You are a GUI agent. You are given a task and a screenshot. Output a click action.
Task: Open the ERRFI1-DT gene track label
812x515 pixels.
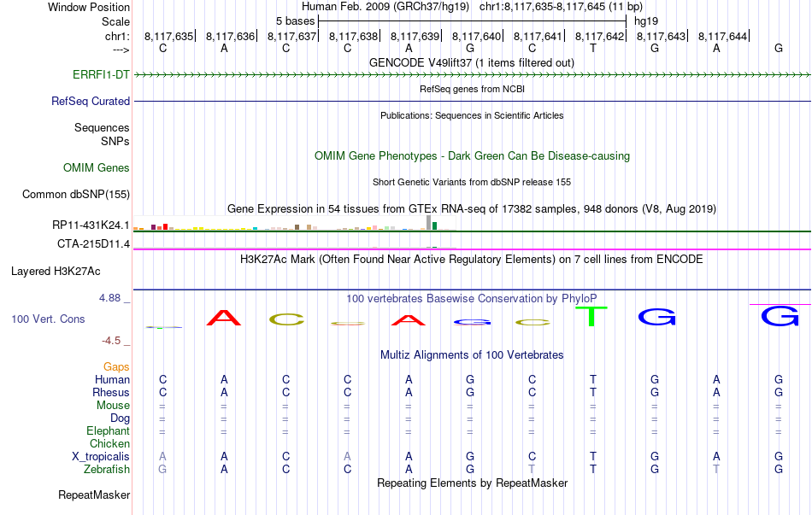[x=101, y=74]
